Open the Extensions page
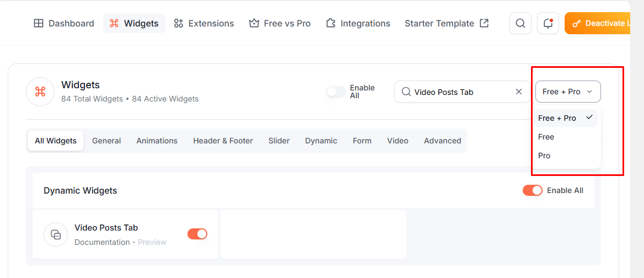 click(203, 23)
